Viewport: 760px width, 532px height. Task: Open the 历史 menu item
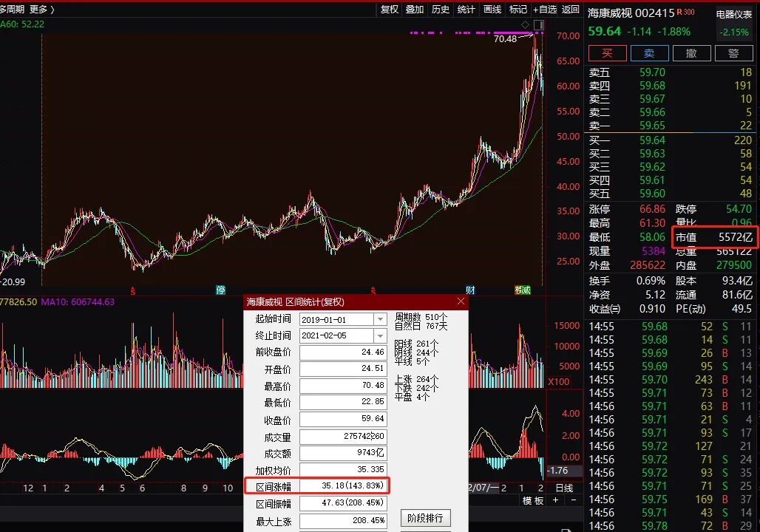tap(440, 9)
